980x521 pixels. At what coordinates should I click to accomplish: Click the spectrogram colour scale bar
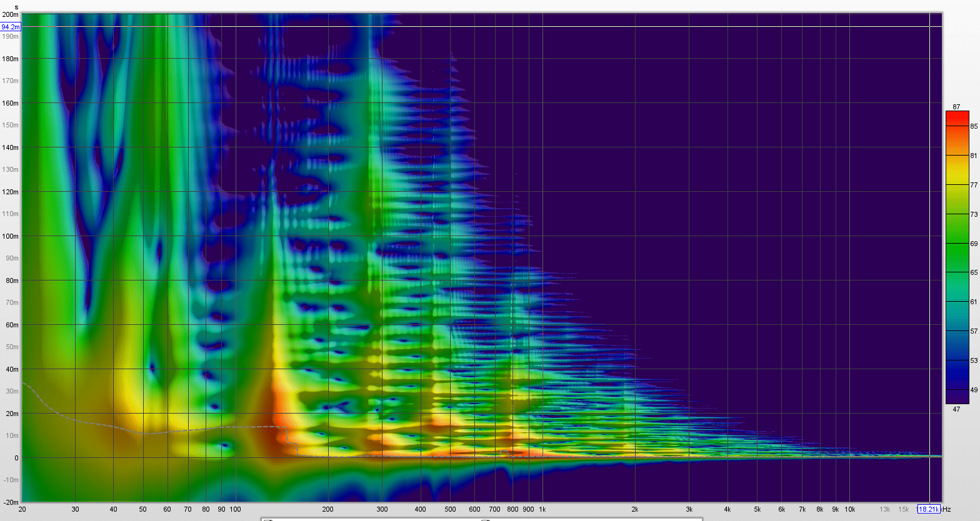[x=957, y=257]
